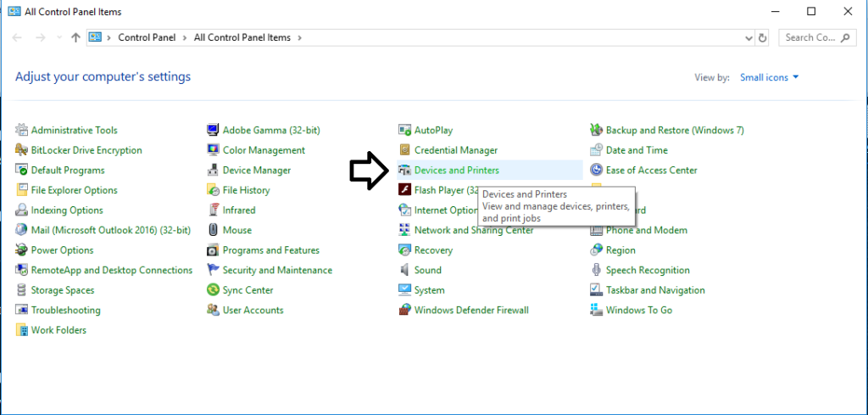
Task: Click the Back navigation arrow
Action: point(17,37)
